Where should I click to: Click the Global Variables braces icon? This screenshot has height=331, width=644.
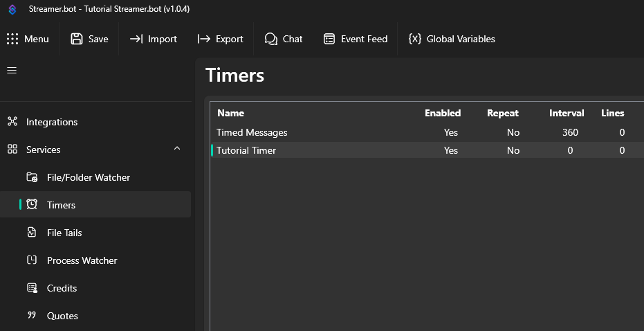[415, 39]
